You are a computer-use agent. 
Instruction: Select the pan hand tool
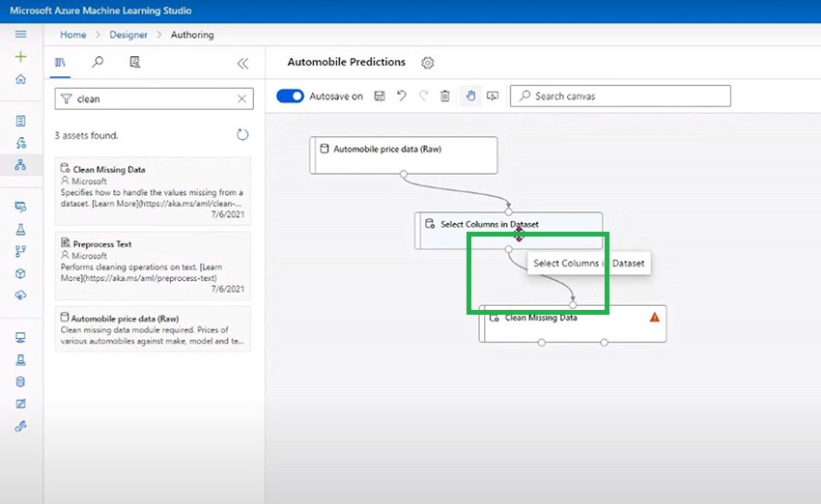pyautogui.click(x=470, y=96)
